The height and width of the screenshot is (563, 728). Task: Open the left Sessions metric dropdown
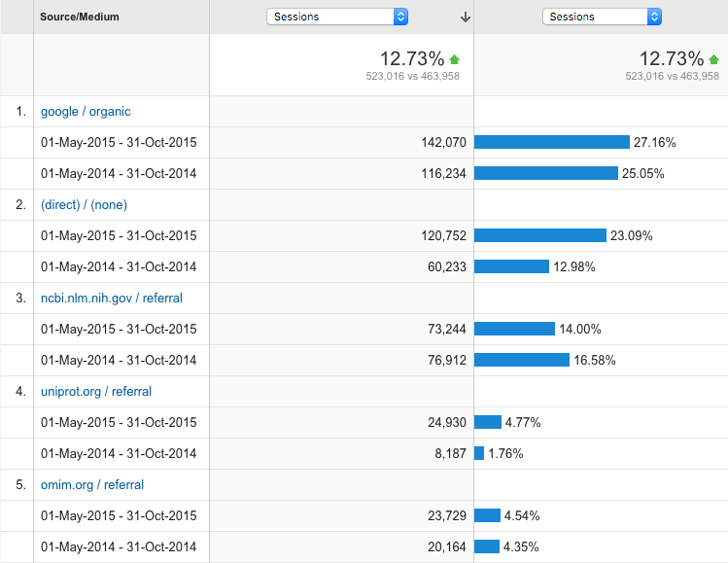pos(337,17)
